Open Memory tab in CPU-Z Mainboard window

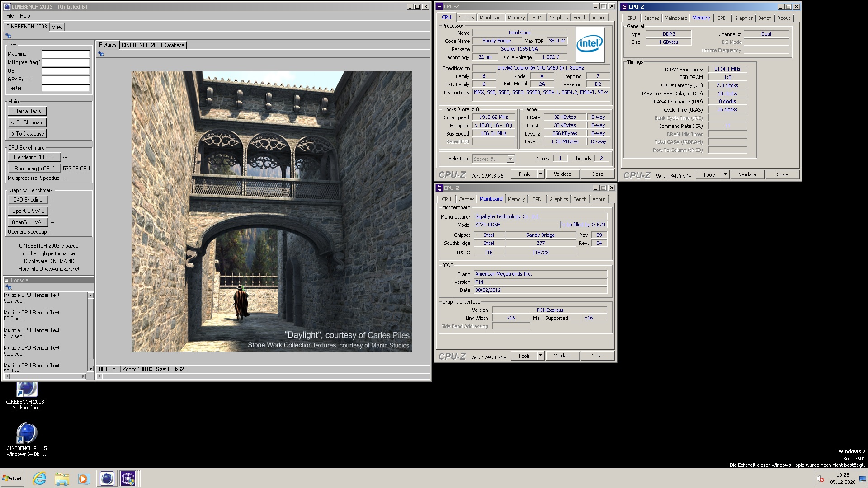tap(516, 199)
